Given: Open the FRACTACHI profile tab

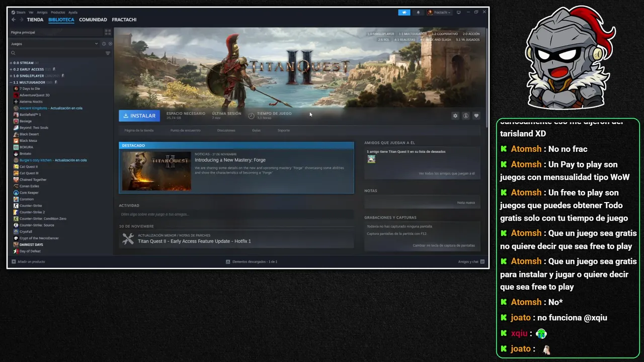Looking at the screenshot, I should 124,20.
